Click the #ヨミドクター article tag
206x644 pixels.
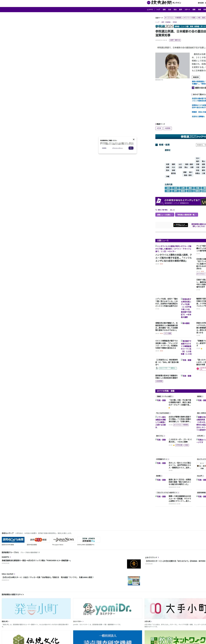[168, 368]
